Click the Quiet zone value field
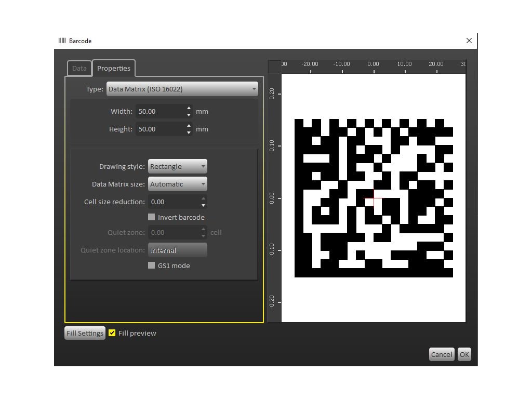This screenshot has width=532, height=399. pyautogui.click(x=175, y=232)
